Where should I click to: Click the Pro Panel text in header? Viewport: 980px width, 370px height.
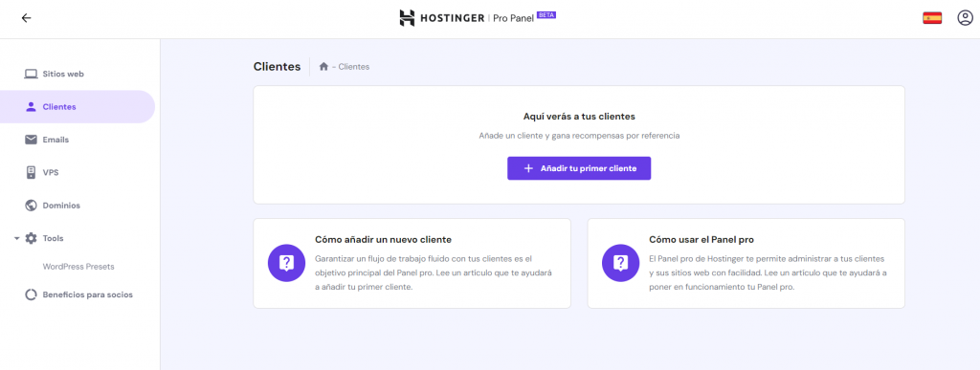tap(513, 18)
